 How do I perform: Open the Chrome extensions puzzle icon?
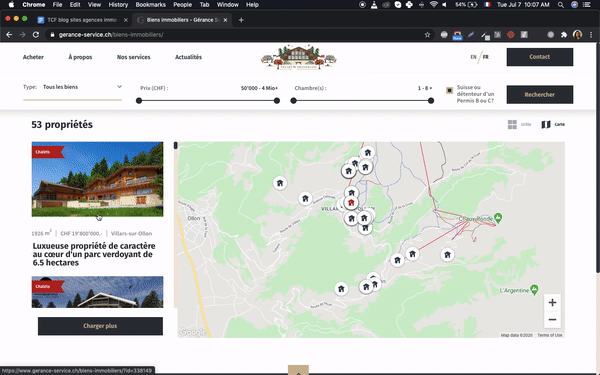tap(564, 35)
